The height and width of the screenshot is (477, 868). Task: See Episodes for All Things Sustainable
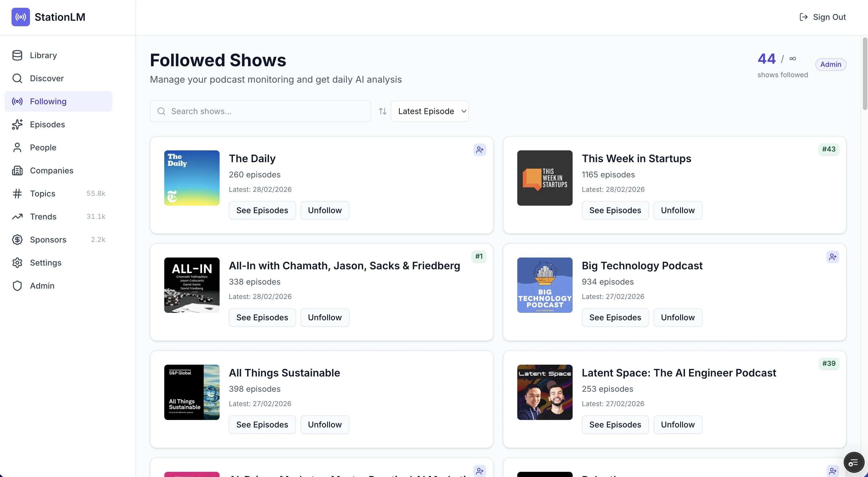point(262,425)
